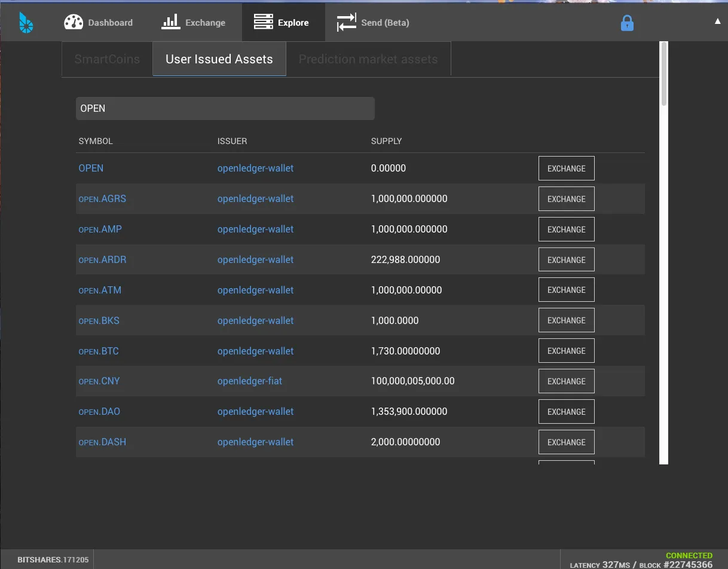Image resolution: width=728 pixels, height=569 pixels.
Task: Open the Dashboard menu label
Action: pyautogui.click(x=111, y=23)
